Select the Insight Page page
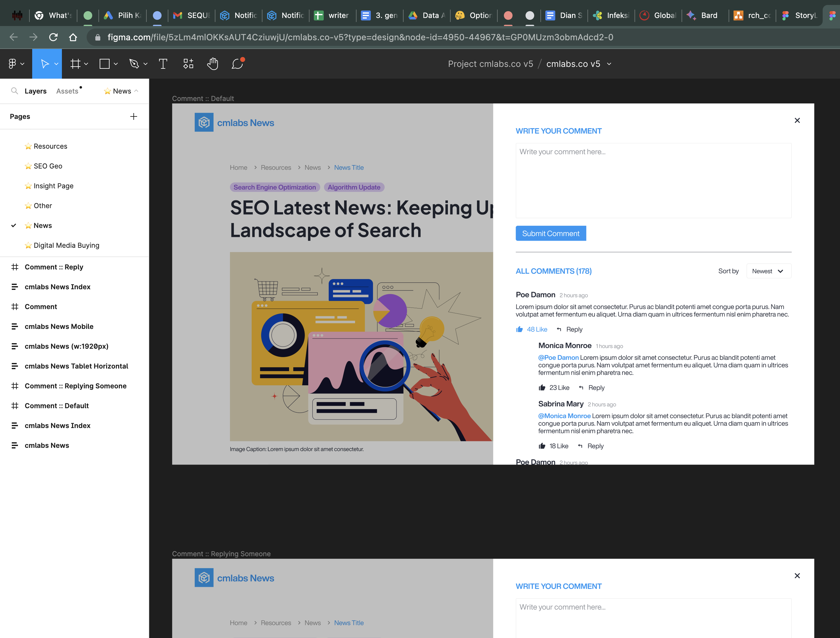The image size is (840, 638). 54,186
